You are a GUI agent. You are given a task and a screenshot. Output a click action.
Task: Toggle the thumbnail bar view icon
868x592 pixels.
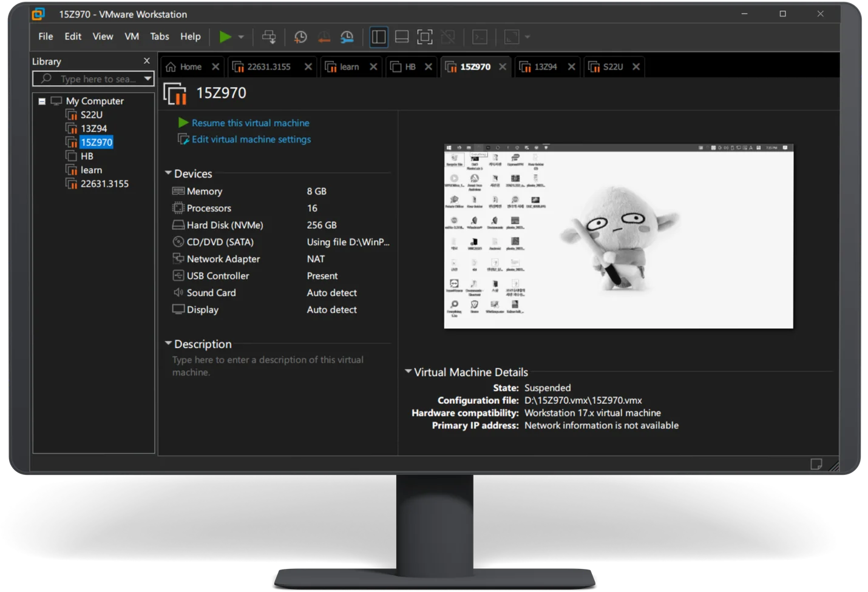[401, 37]
